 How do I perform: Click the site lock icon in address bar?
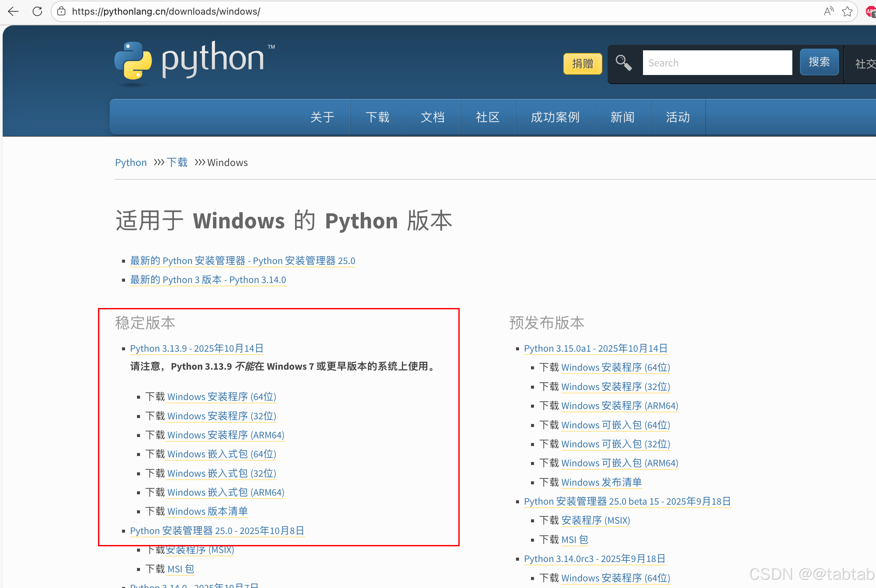(x=61, y=11)
